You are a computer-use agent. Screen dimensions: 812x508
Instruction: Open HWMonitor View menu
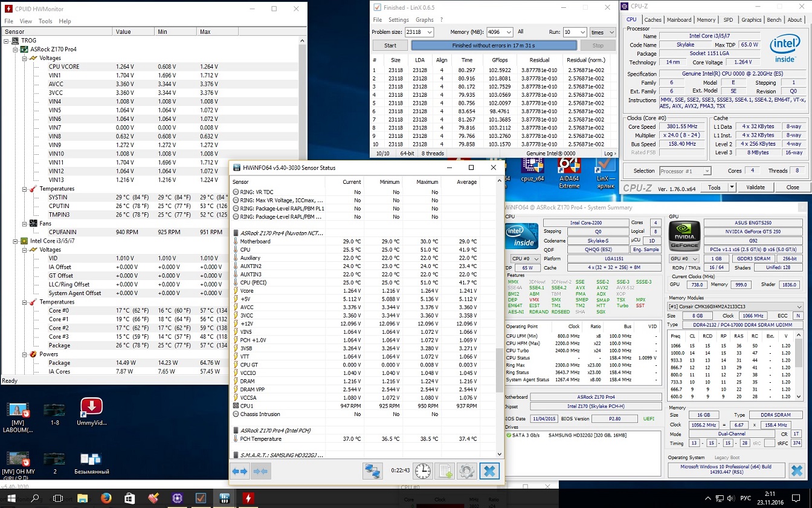click(25, 21)
